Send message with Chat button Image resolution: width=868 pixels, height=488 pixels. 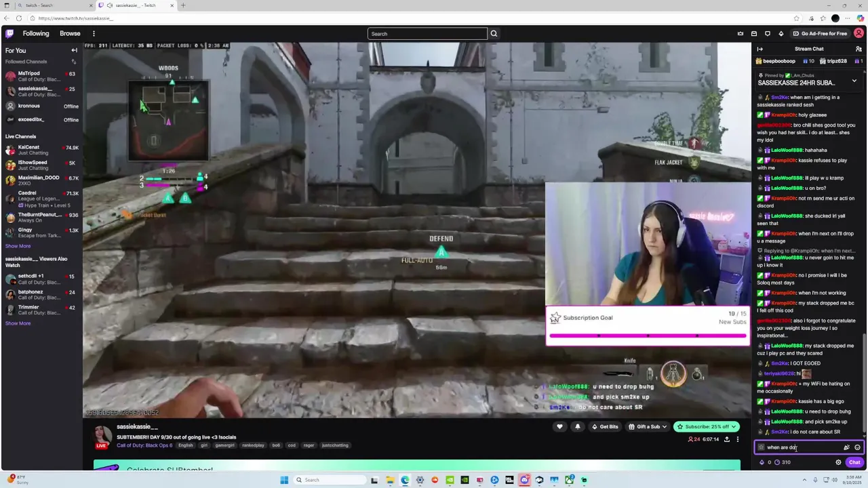(854, 462)
